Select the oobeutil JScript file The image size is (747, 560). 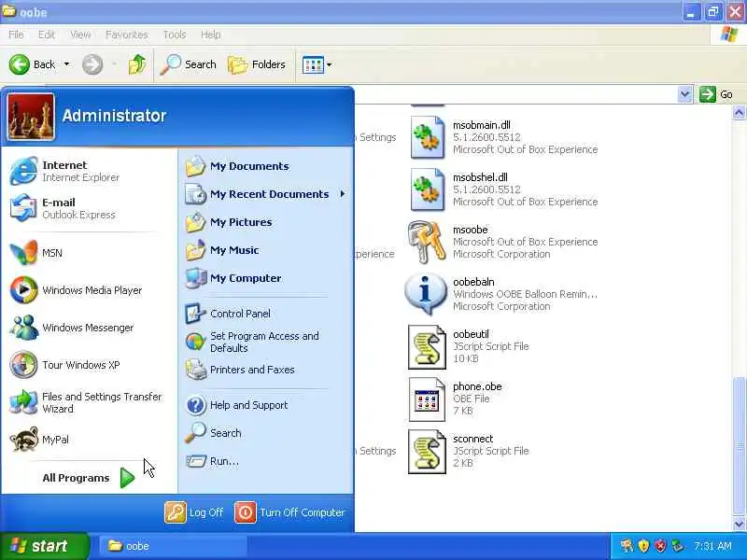[x=427, y=346]
